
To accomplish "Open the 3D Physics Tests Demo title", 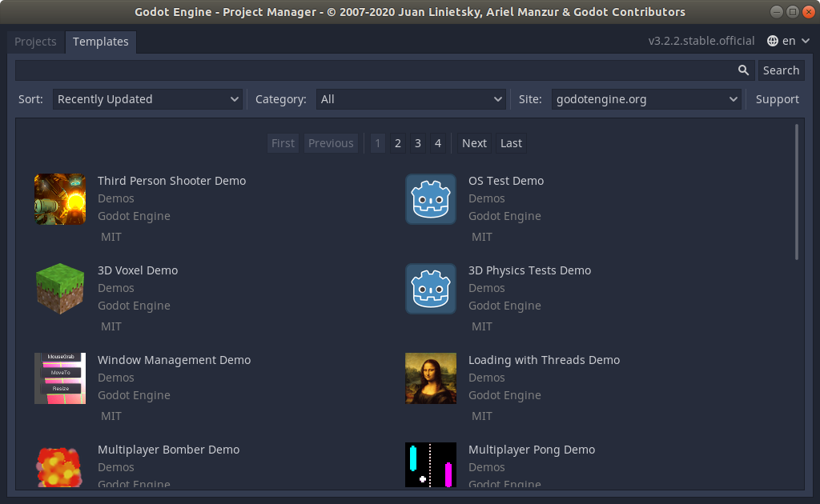I will 529,270.
